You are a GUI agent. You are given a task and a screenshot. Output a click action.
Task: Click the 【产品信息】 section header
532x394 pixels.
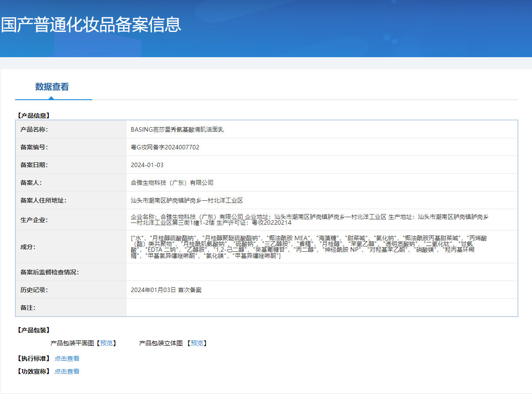pyautogui.click(x=34, y=115)
